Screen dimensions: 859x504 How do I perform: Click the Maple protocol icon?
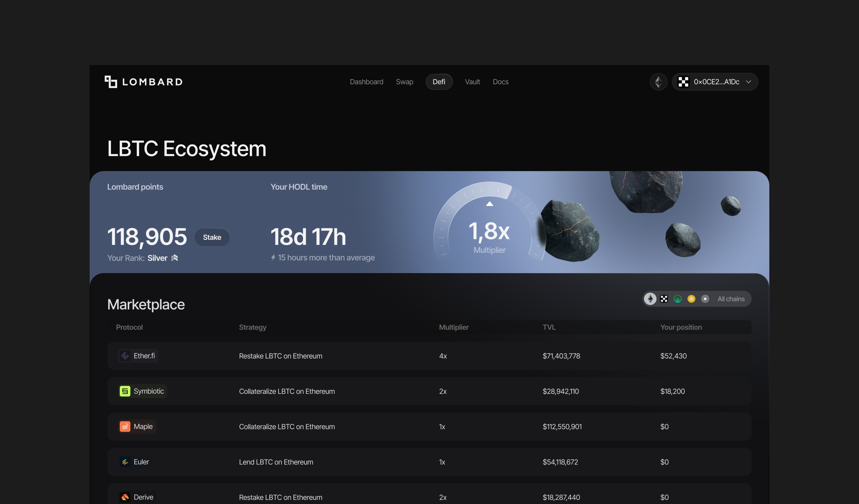[125, 427]
